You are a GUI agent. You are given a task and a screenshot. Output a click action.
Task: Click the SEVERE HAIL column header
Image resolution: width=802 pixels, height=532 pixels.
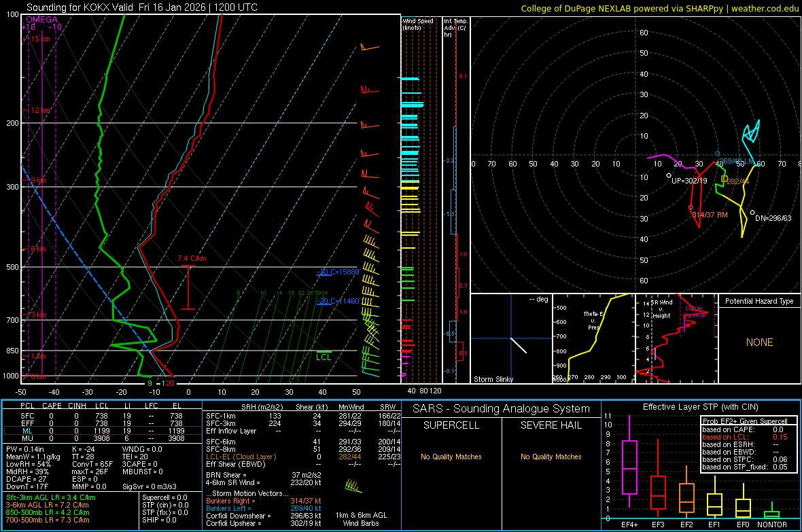pyautogui.click(x=551, y=425)
